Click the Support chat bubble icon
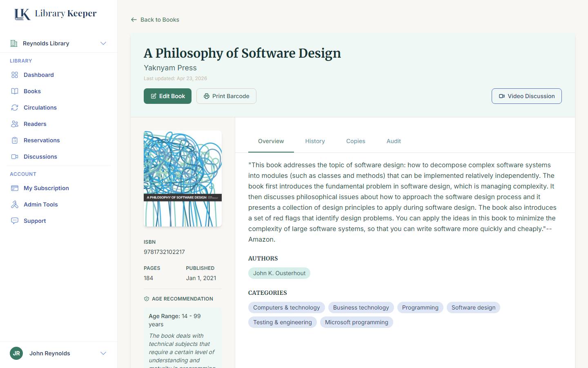Image resolution: width=588 pixels, height=368 pixels. (15, 221)
